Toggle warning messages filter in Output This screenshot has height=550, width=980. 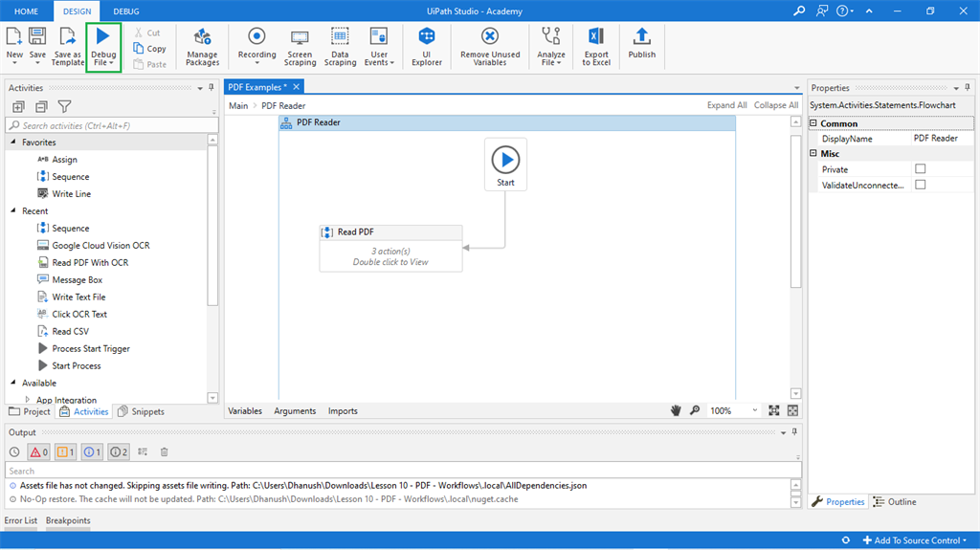click(x=66, y=451)
